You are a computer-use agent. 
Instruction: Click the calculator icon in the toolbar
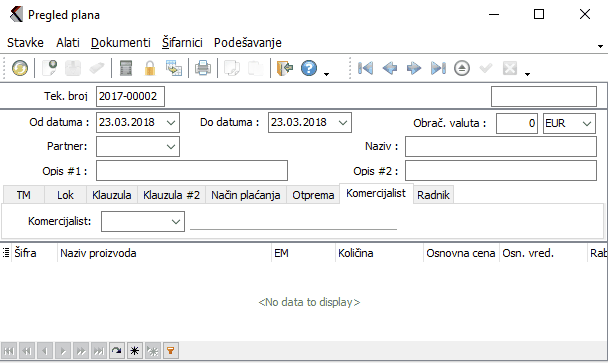click(x=126, y=68)
